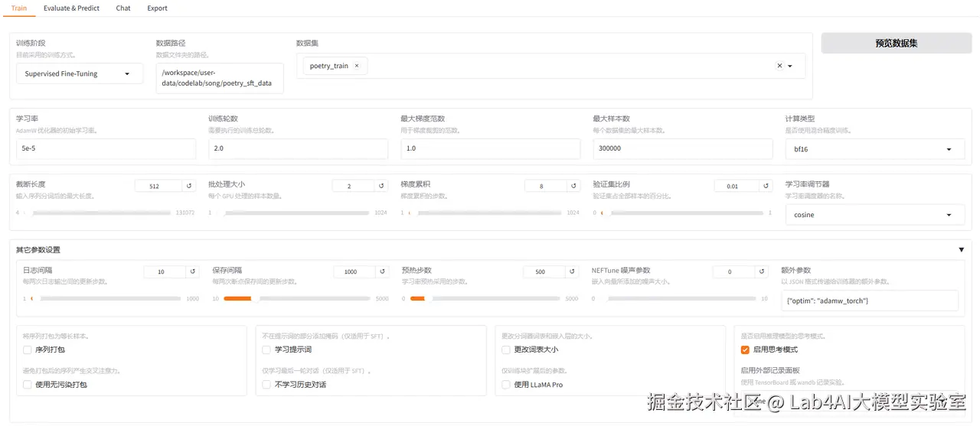Reset the 日志间隔 value to default
This screenshot has height=426, width=980.
pyautogui.click(x=193, y=272)
